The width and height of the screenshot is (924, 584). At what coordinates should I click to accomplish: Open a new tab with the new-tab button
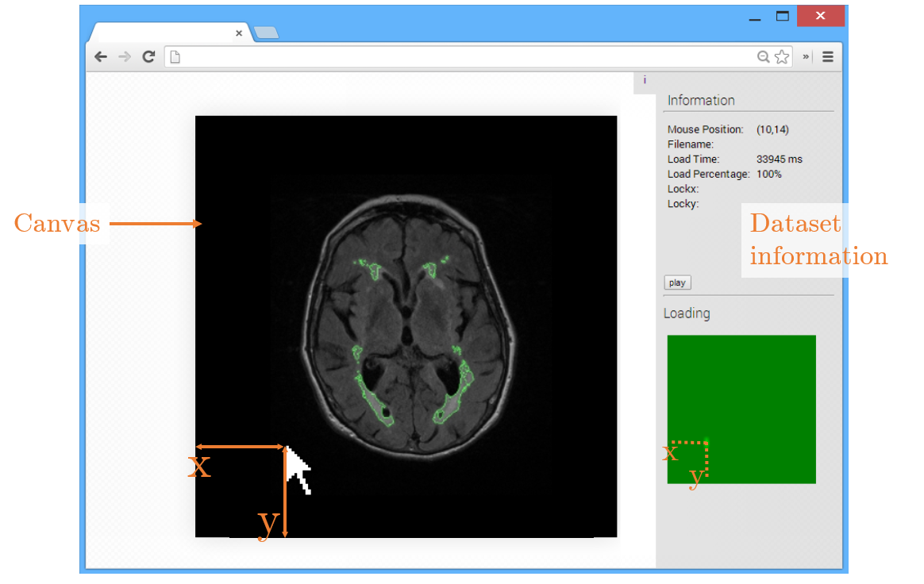pyautogui.click(x=266, y=33)
